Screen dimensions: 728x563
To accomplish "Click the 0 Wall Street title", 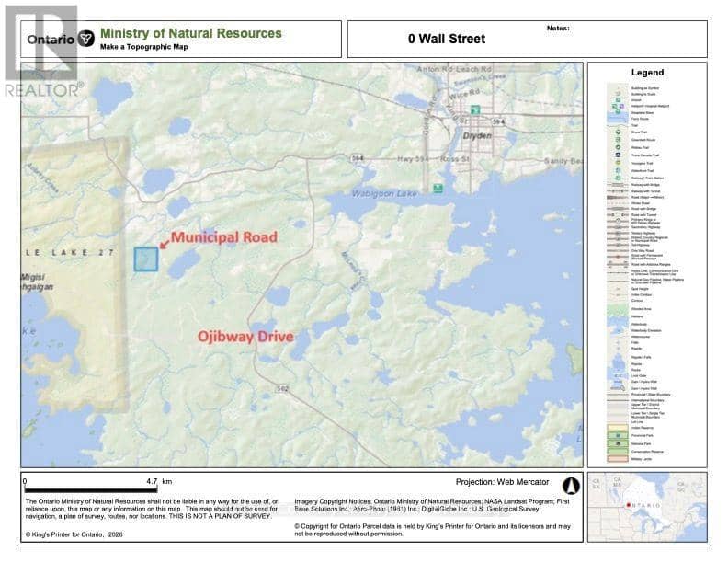I will (447, 39).
